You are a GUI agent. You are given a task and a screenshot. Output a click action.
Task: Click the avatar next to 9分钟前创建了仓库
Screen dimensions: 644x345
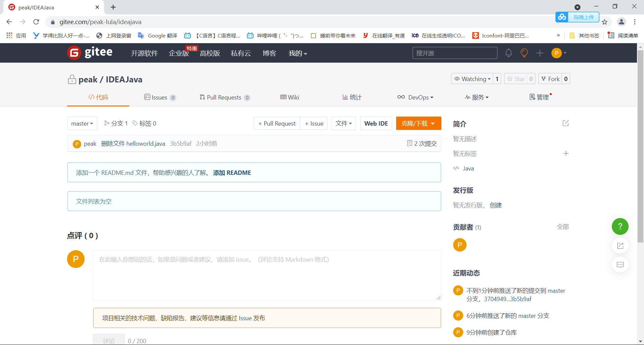tap(458, 332)
